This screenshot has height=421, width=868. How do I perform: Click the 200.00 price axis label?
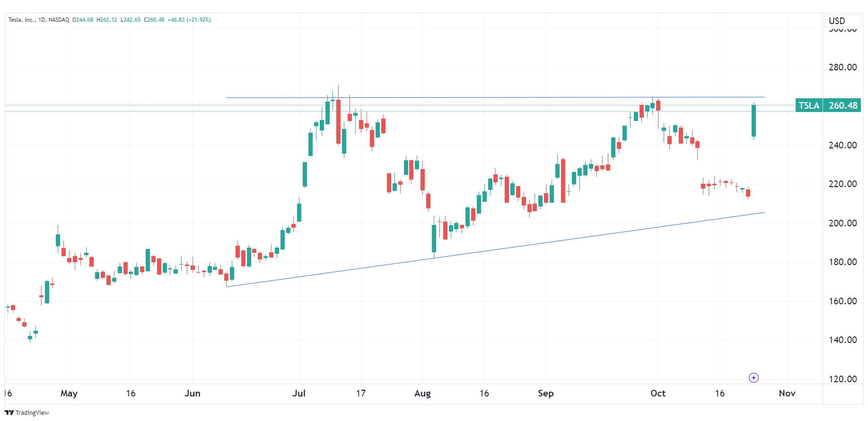[842, 223]
